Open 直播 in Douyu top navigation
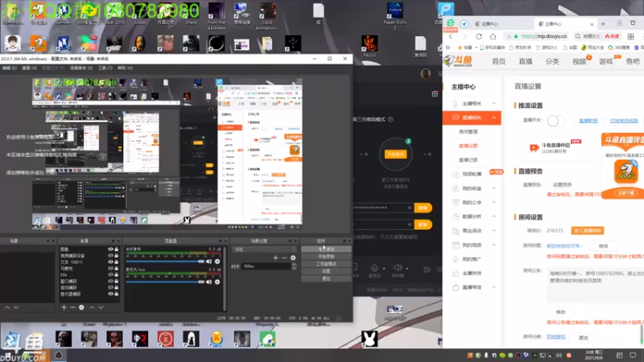This screenshot has width=644, height=362. tap(526, 62)
